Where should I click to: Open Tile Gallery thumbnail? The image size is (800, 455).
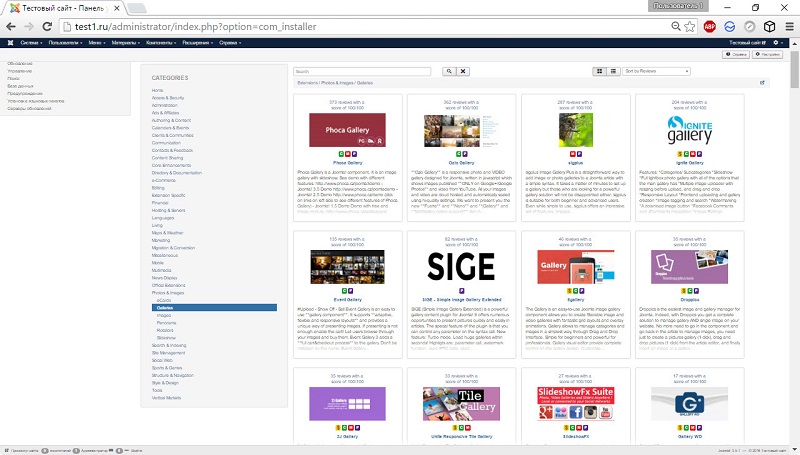click(x=461, y=403)
